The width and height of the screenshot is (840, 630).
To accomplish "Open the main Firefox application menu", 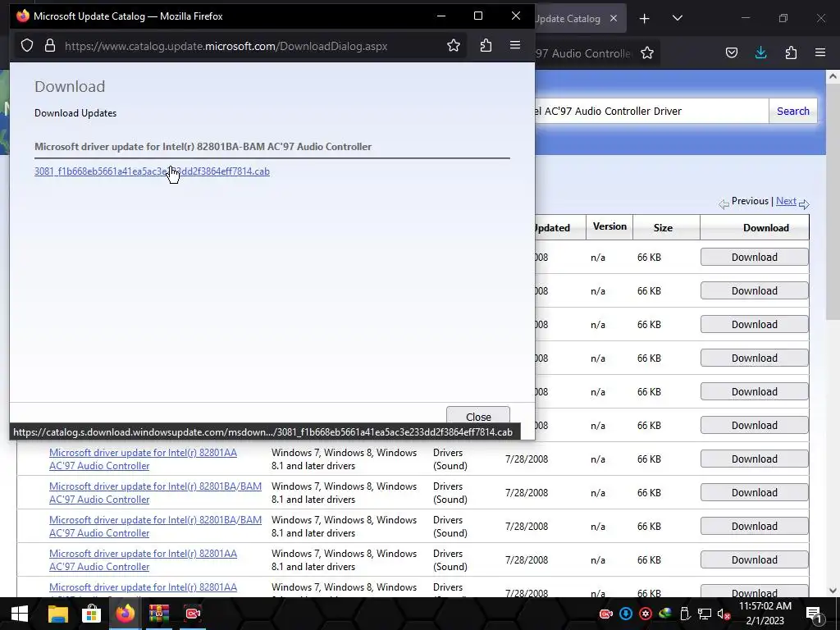I will [x=820, y=52].
